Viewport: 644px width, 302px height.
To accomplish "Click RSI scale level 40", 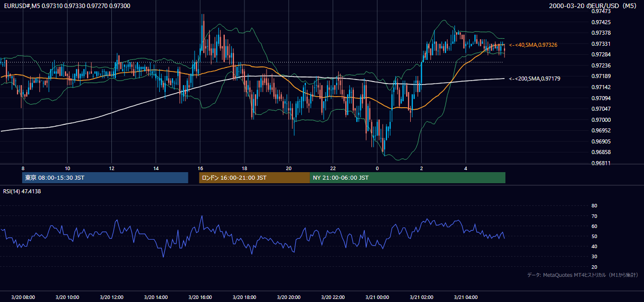I will click(594, 247).
